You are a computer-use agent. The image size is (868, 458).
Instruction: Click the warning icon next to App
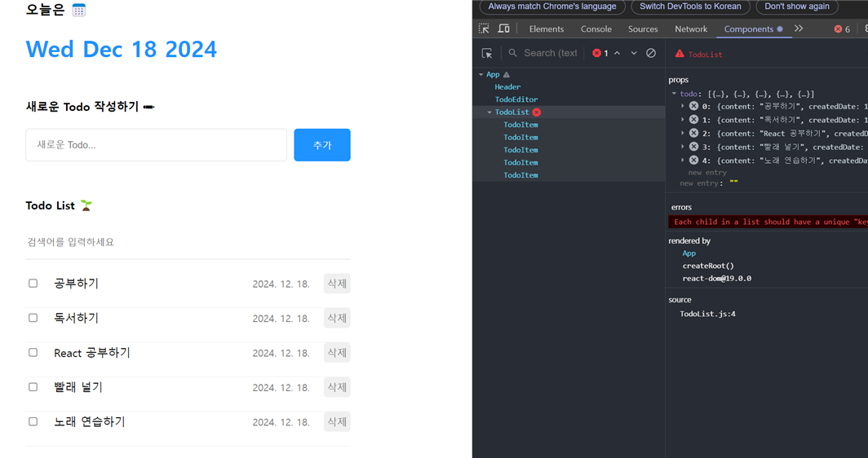(506, 75)
